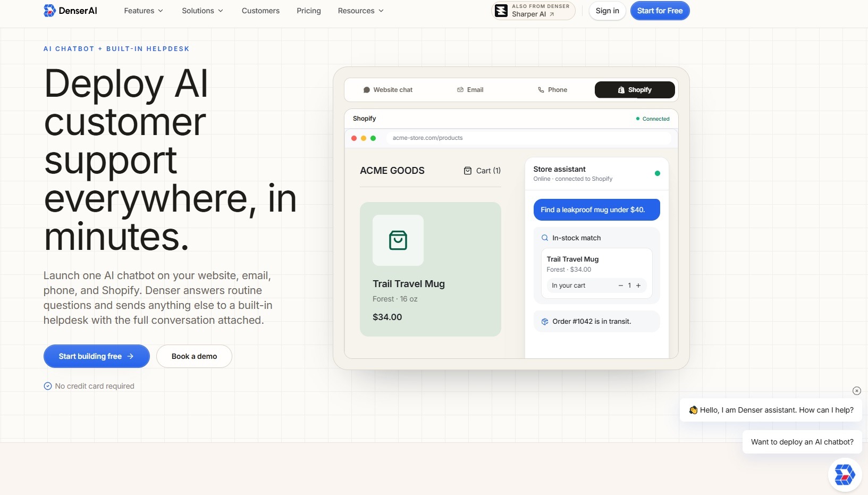Increase the cart quantity with the plus icon
This screenshot has height=495, width=868.
[x=638, y=286]
